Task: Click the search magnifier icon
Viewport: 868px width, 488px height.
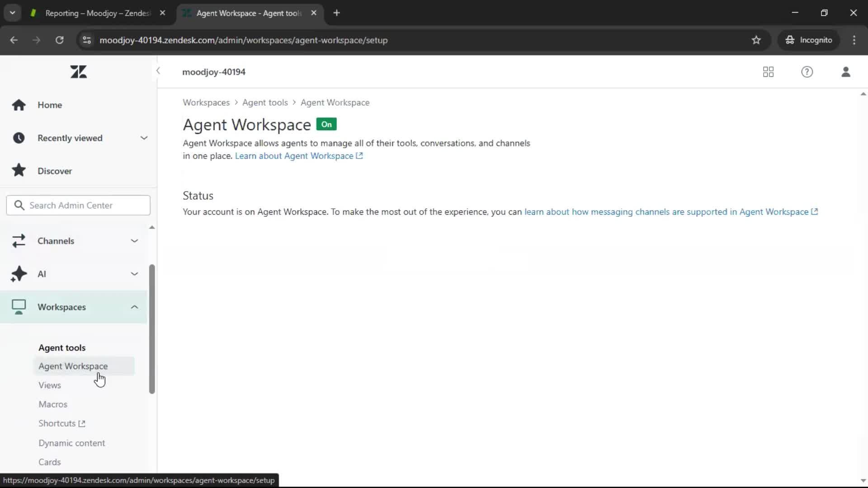Action: [19, 205]
